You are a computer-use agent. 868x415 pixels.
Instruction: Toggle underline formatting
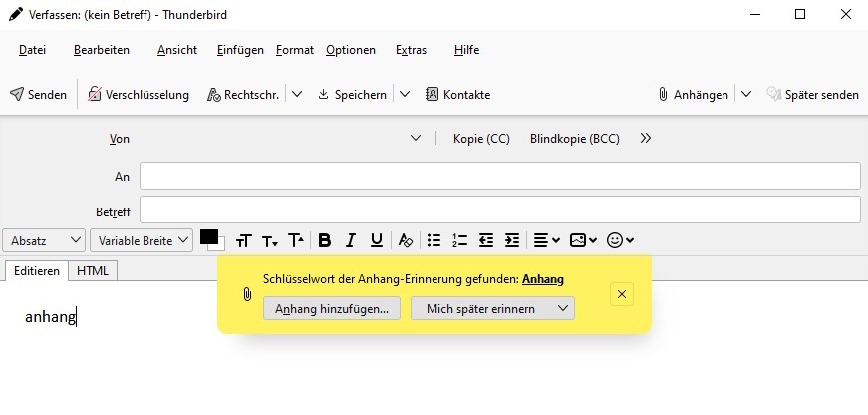376,240
